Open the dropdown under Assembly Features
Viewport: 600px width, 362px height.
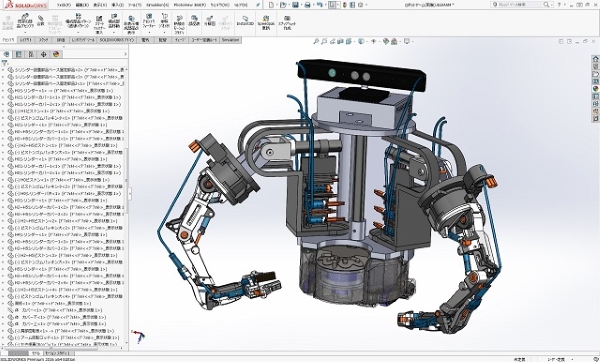tap(149, 32)
